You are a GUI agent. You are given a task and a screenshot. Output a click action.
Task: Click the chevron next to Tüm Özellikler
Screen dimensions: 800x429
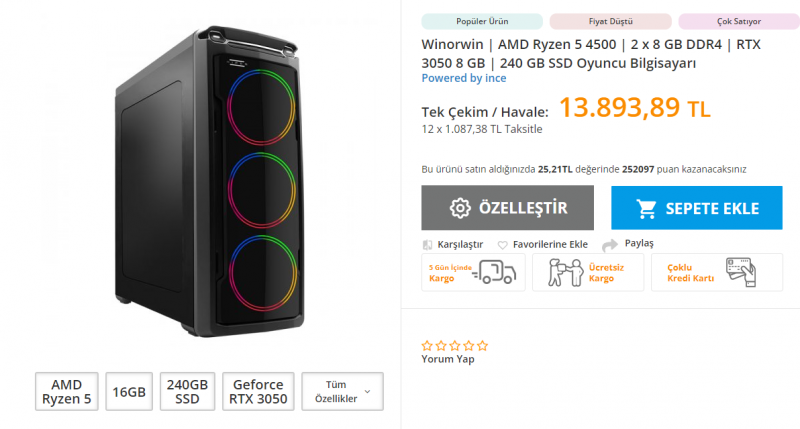click(x=367, y=392)
